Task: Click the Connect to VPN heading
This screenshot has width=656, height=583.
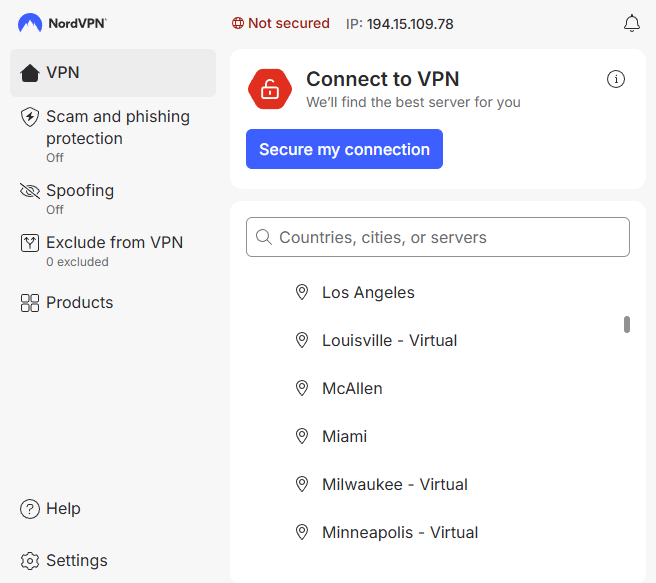Action: point(383,79)
